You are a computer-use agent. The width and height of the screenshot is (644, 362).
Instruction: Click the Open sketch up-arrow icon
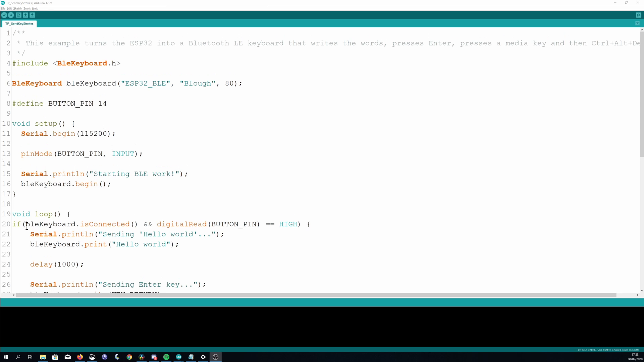25,15
